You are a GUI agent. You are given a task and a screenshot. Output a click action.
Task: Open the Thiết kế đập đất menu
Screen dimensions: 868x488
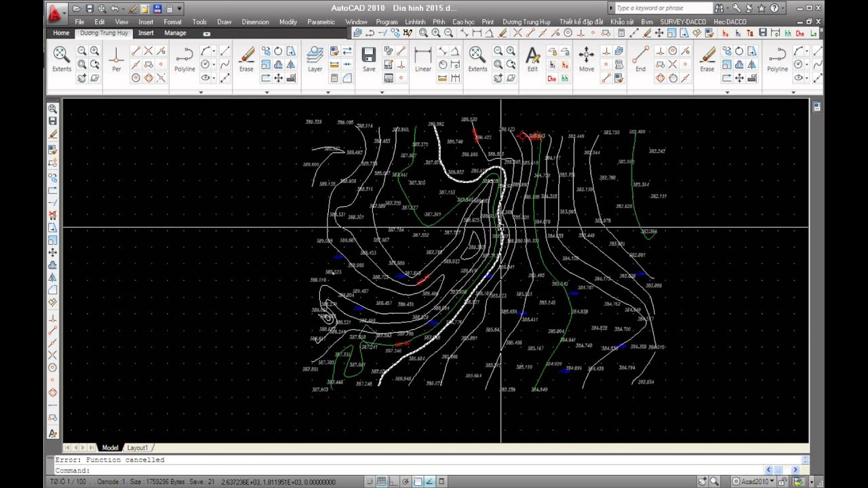(581, 22)
